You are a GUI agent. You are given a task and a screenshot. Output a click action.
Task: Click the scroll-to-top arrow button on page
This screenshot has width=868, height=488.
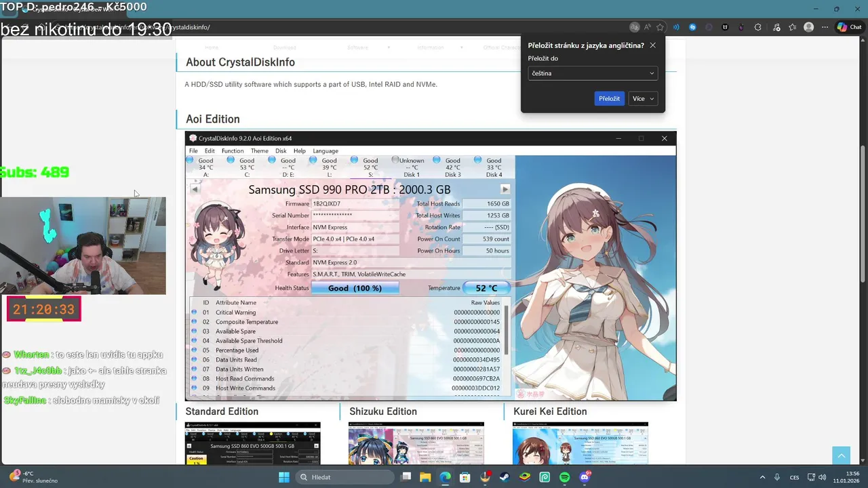pos(841,455)
